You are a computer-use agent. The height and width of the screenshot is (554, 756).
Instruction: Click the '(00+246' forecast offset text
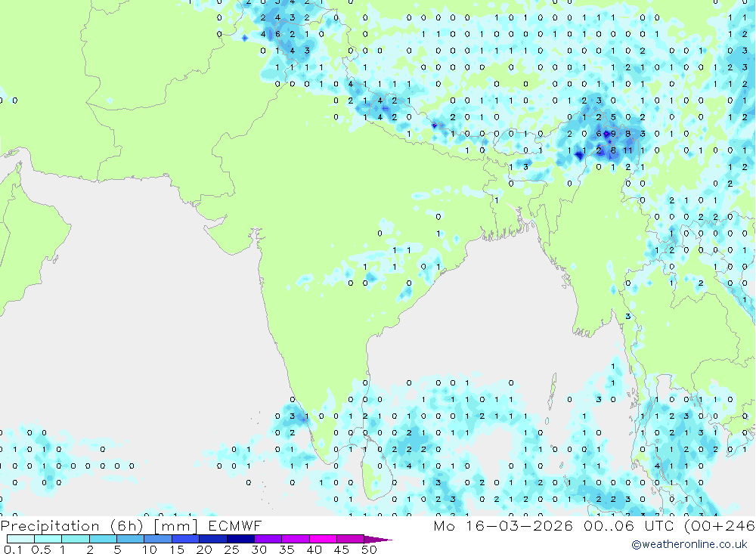(720, 525)
